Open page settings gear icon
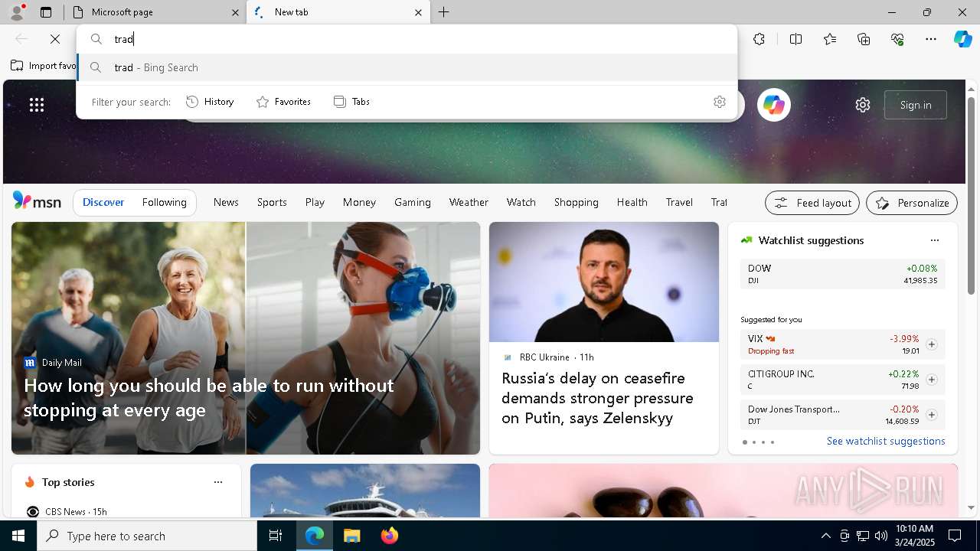 [863, 105]
